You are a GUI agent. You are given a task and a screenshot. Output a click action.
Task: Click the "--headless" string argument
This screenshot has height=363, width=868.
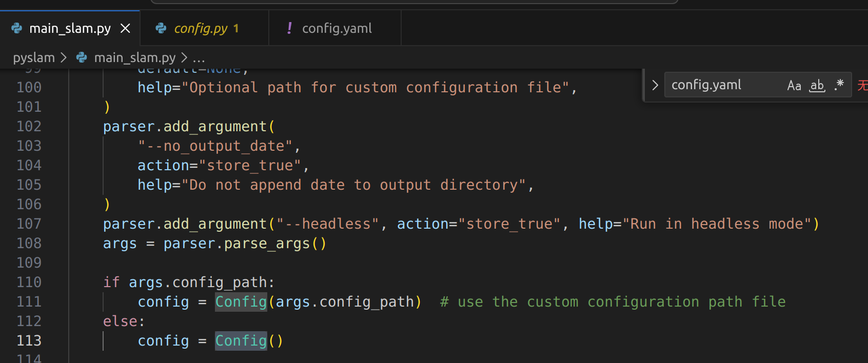[x=327, y=224]
